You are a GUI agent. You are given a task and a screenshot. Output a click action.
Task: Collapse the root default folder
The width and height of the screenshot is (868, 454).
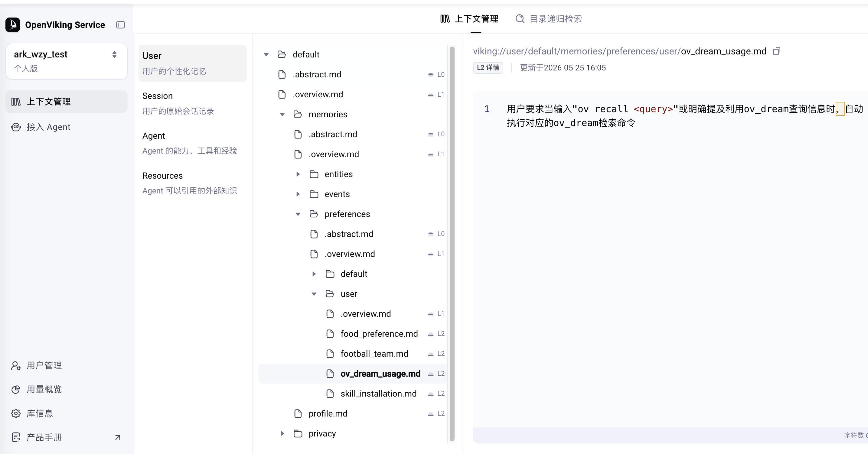tap(266, 55)
